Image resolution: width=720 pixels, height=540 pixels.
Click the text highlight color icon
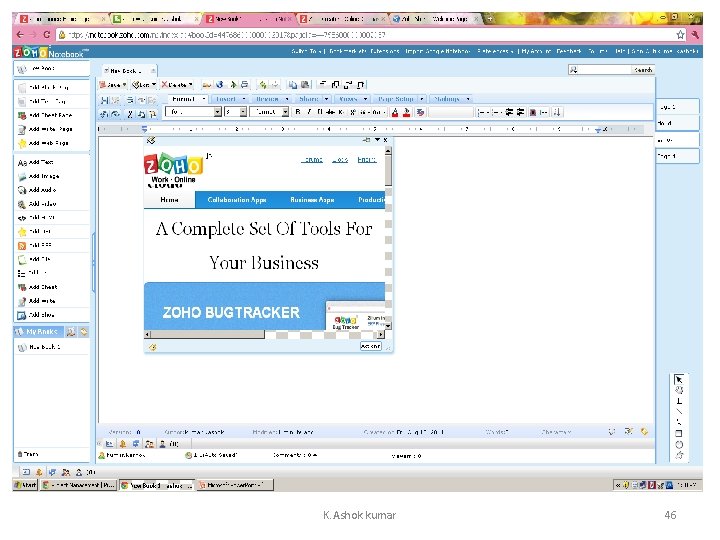pyautogui.click(x=406, y=112)
